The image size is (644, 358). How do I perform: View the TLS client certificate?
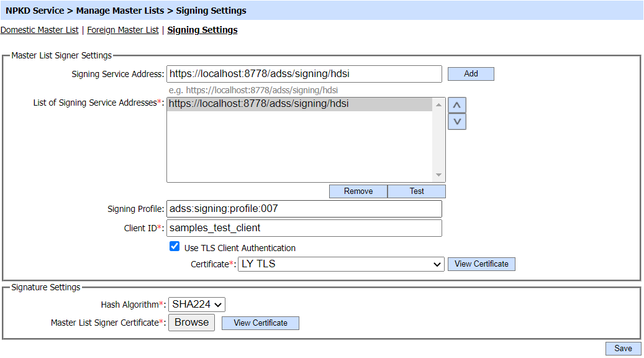click(481, 264)
